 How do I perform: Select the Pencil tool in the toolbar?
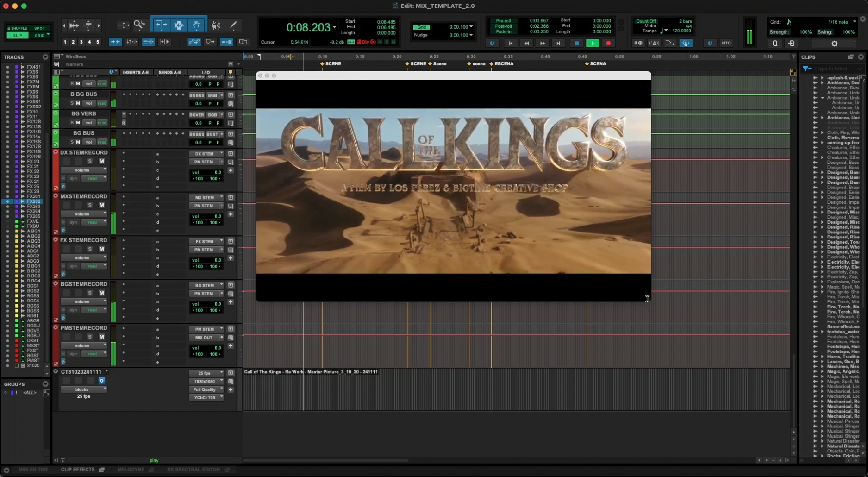click(233, 25)
